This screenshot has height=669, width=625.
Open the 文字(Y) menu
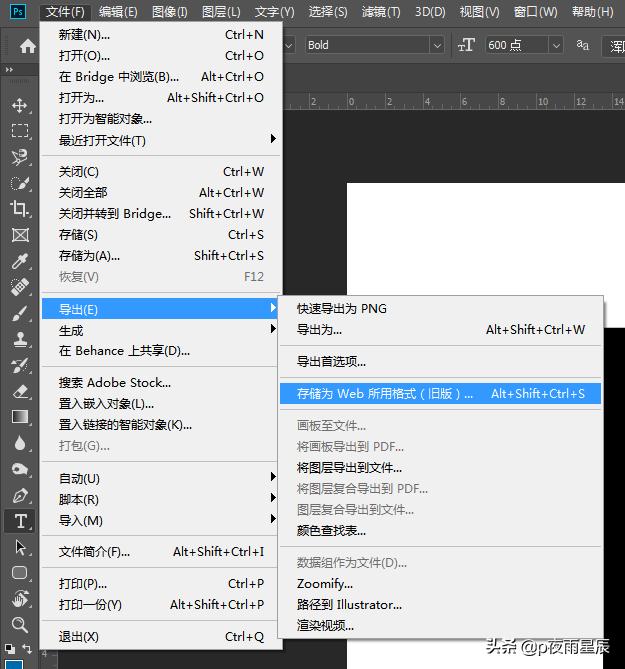(x=274, y=12)
